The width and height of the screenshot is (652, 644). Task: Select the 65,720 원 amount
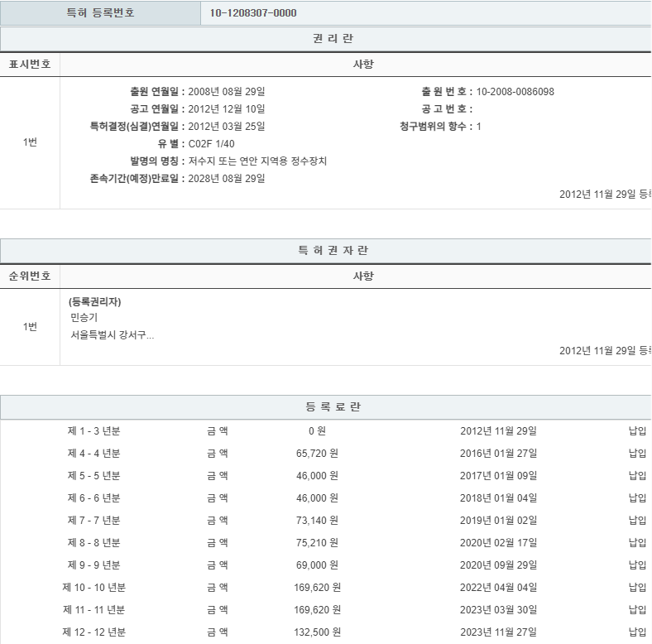tap(317, 454)
